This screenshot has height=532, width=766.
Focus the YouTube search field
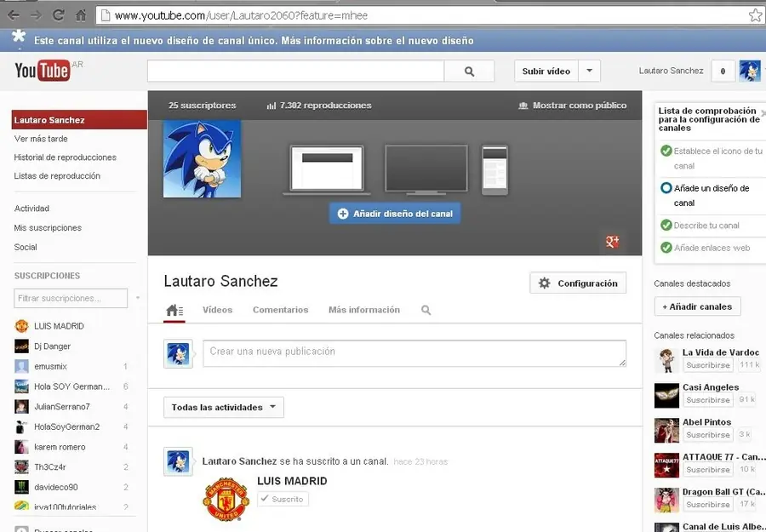pyautogui.click(x=295, y=72)
